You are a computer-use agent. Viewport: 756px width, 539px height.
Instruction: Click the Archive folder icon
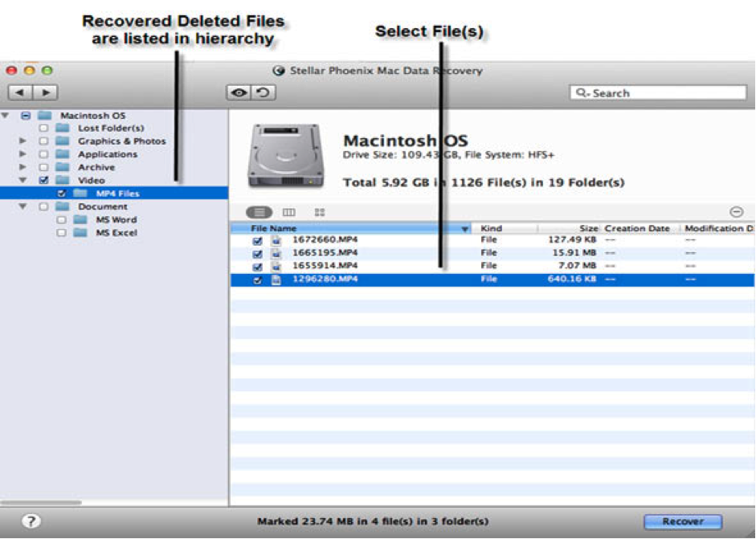(63, 167)
